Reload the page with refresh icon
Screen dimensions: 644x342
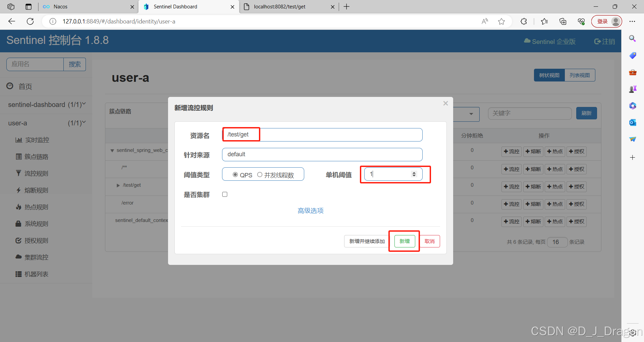coord(30,21)
